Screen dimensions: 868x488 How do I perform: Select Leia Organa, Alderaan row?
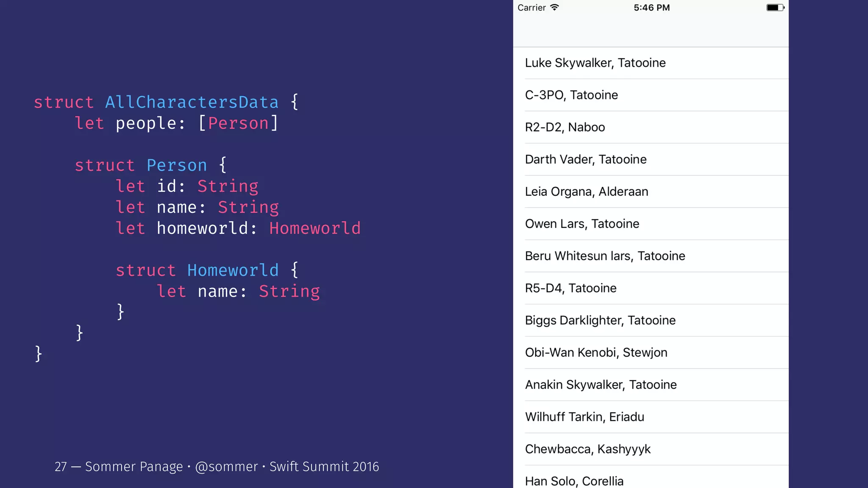[x=651, y=192]
